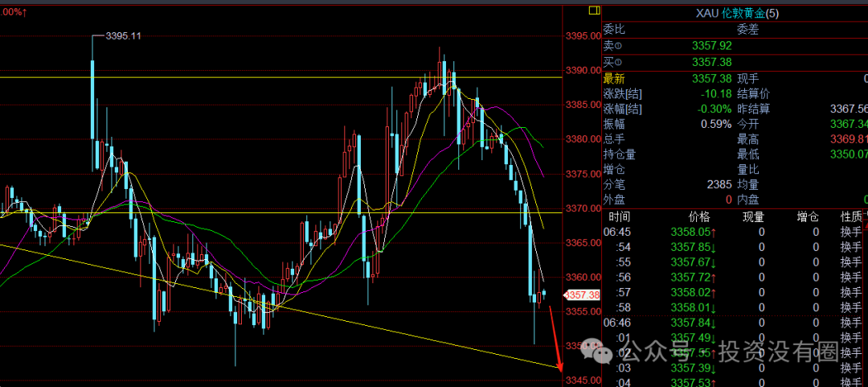Click the current price tag on the chart axis

click(x=582, y=295)
